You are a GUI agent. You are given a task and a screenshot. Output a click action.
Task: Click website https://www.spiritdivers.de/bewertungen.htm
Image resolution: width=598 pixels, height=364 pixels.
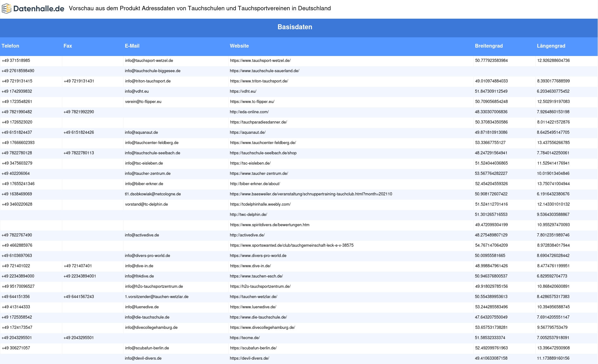point(270,225)
